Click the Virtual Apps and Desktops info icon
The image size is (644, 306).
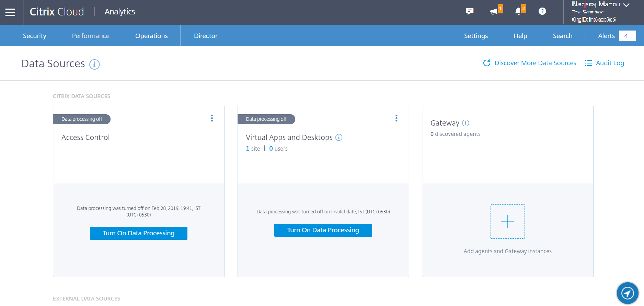pyautogui.click(x=339, y=138)
